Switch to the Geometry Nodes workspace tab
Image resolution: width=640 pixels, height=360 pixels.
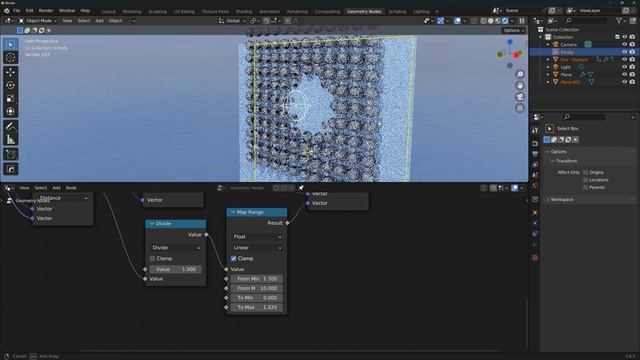point(364,11)
